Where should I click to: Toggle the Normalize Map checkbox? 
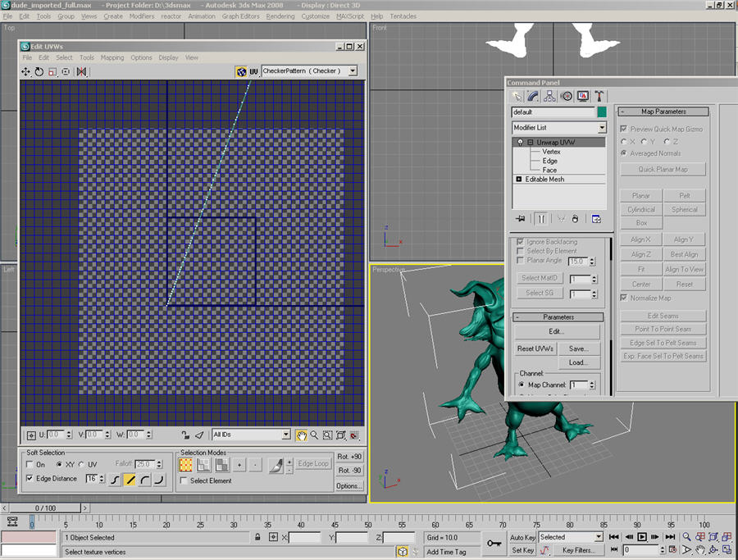tap(624, 298)
